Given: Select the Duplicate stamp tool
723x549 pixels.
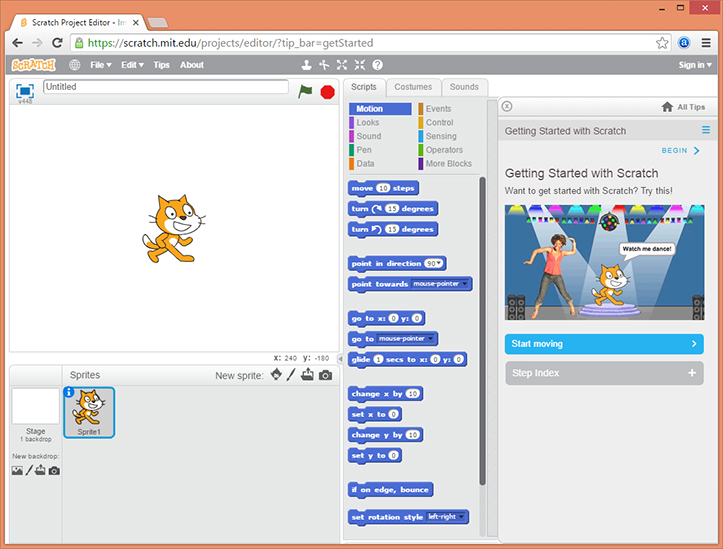Looking at the screenshot, I should pos(306,65).
